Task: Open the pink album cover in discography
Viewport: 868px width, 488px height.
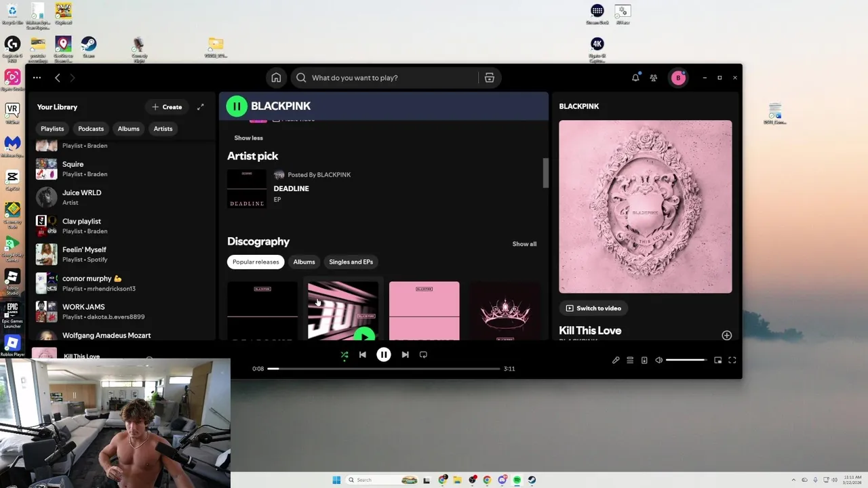Action: pyautogui.click(x=424, y=311)
